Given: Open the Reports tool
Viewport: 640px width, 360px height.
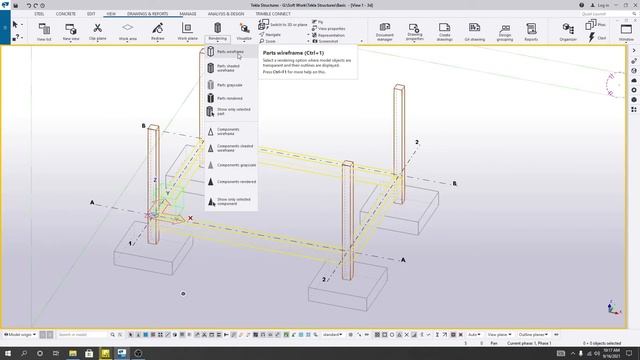Looking at the screenshot, I should point(531,32).
